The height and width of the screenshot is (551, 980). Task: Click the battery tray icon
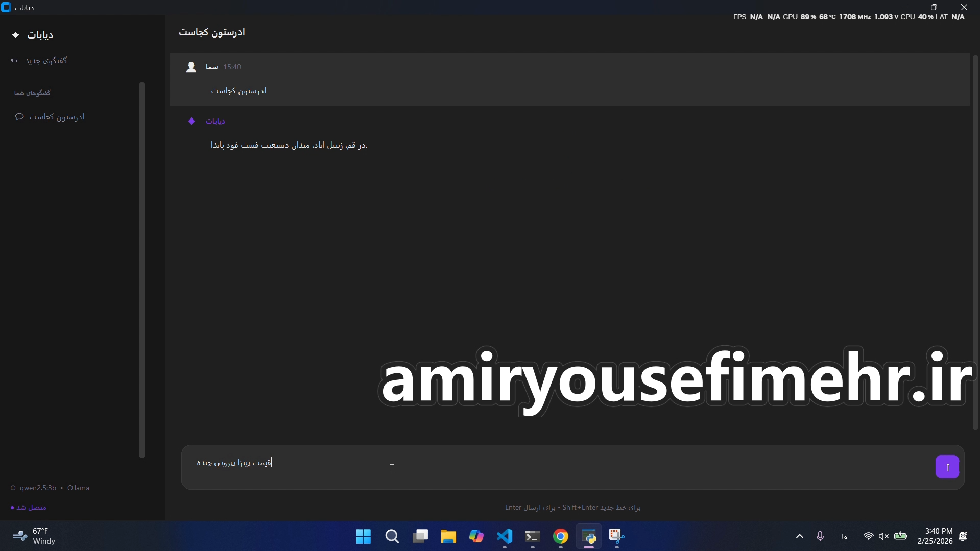(x=901, y=536)
